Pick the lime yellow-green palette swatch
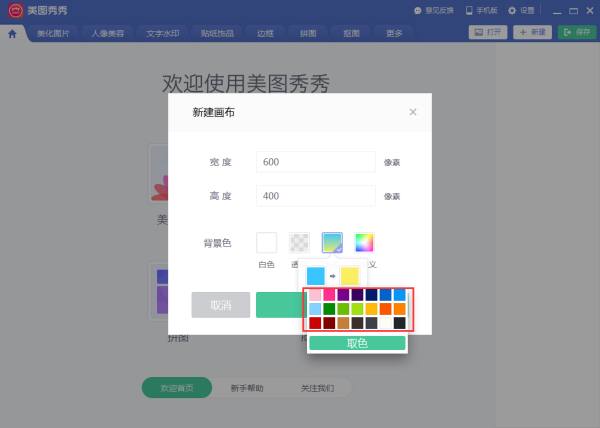The image size is (600, 428). pyautogui.click(x=357, y=309)
